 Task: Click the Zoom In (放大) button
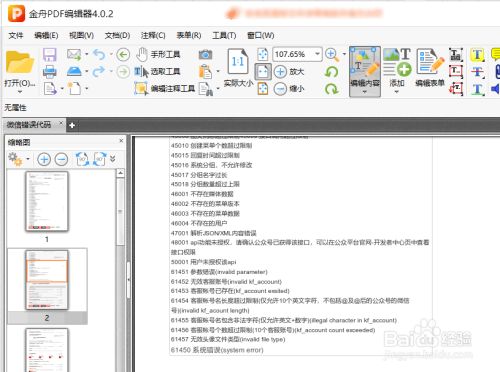[x=289, y=71]
